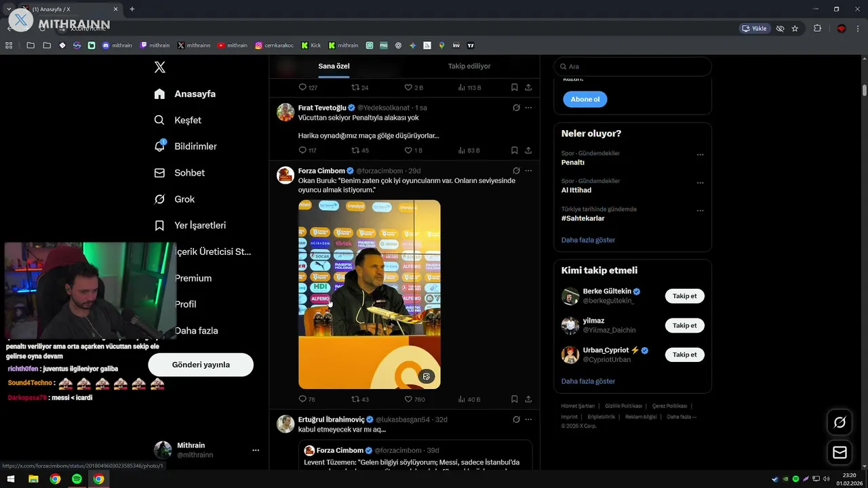Click Daha fazla göster under trends
868x488 pixels.
(x=588, y=240)
